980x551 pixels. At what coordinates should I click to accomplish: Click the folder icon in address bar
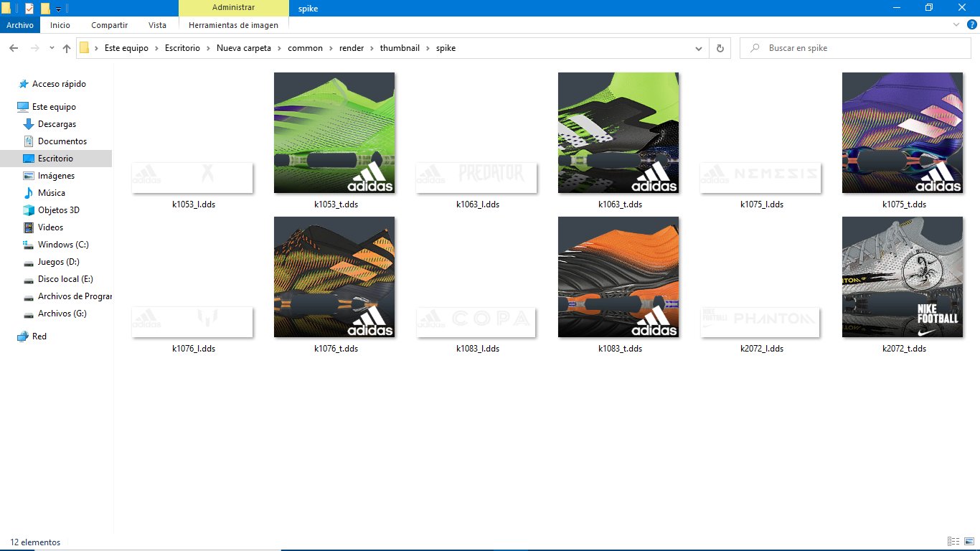coord(84,48)
